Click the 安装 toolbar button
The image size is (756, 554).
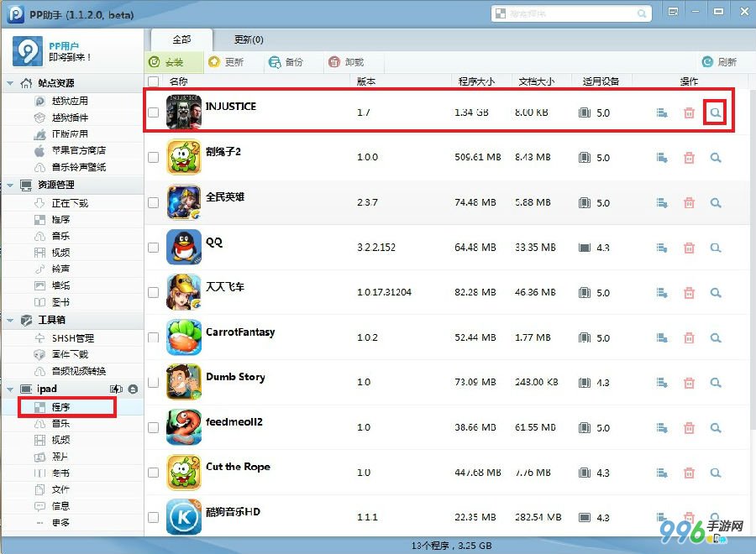point(174,62)
